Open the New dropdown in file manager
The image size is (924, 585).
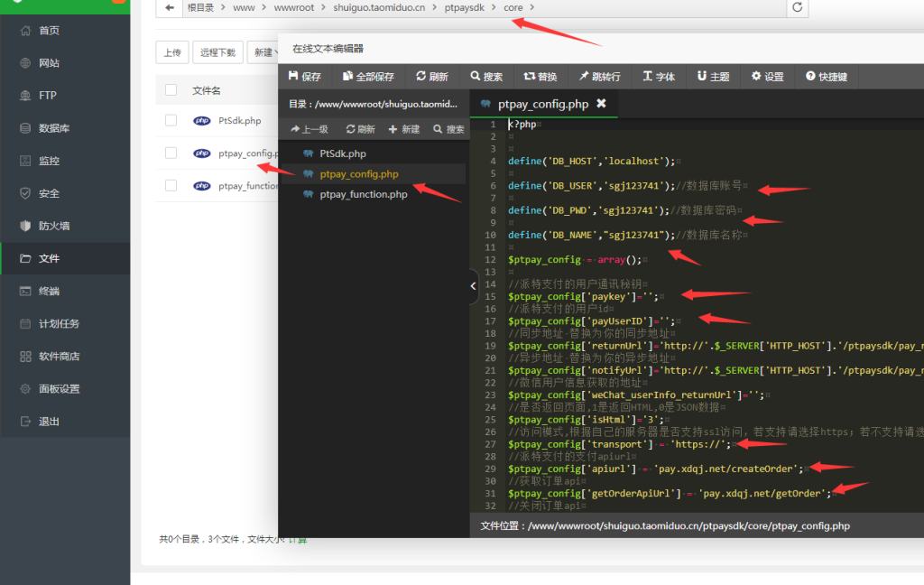tap(263, 52)
